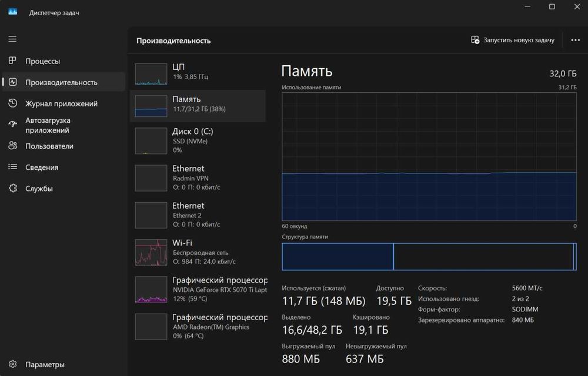
Task: Click the Radmin VPN adapter text
Action: click(x=191, y=178)
